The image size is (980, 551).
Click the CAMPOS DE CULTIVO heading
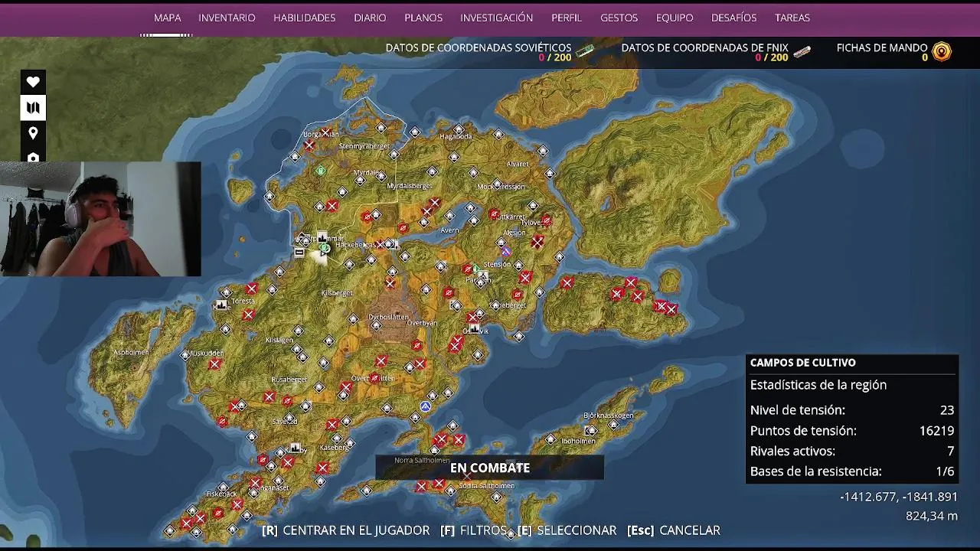tap(803, 363)
